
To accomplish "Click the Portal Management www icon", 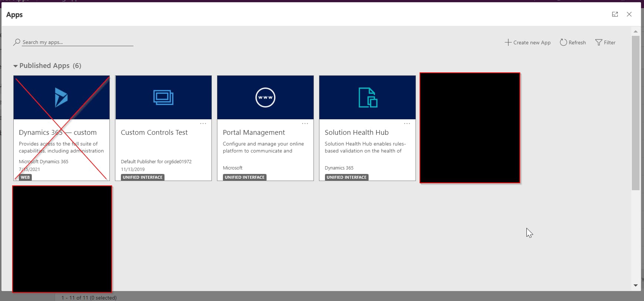I will [265, 98].
